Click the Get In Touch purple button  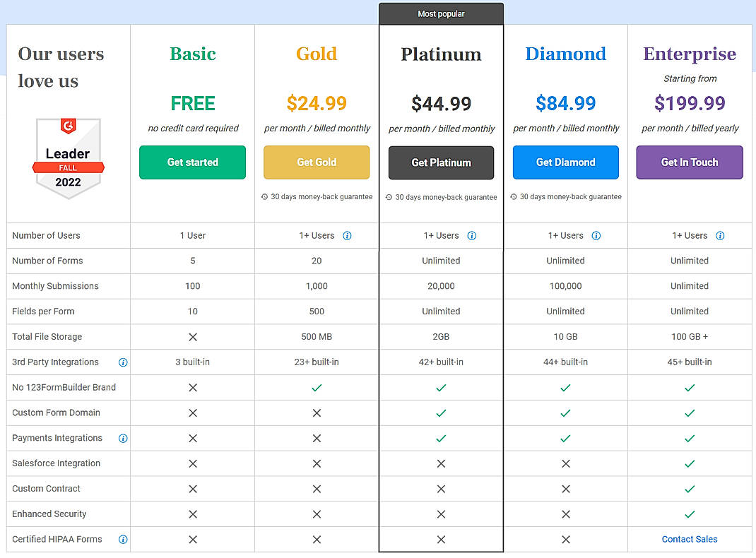pyautogui.click(x=689, y=162)
